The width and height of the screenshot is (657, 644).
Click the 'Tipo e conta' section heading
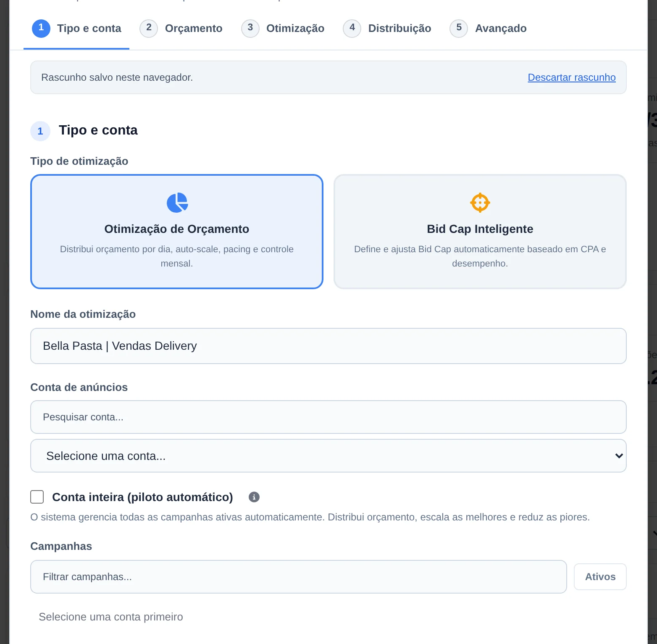[98, 130]
